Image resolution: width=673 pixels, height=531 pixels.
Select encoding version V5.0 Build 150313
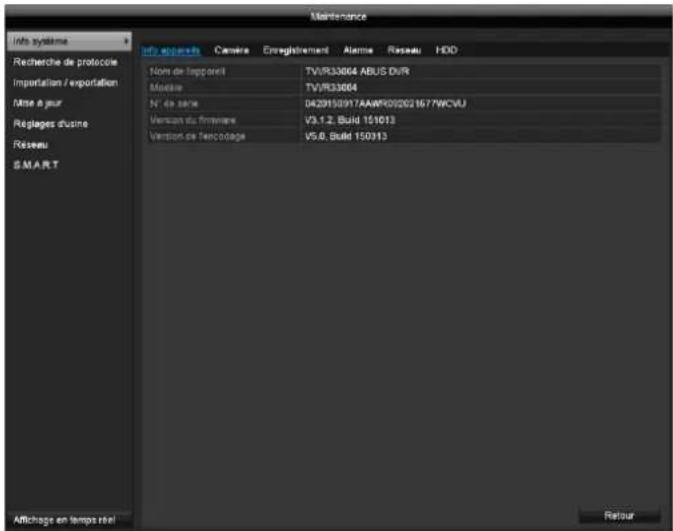click(346, 137)
